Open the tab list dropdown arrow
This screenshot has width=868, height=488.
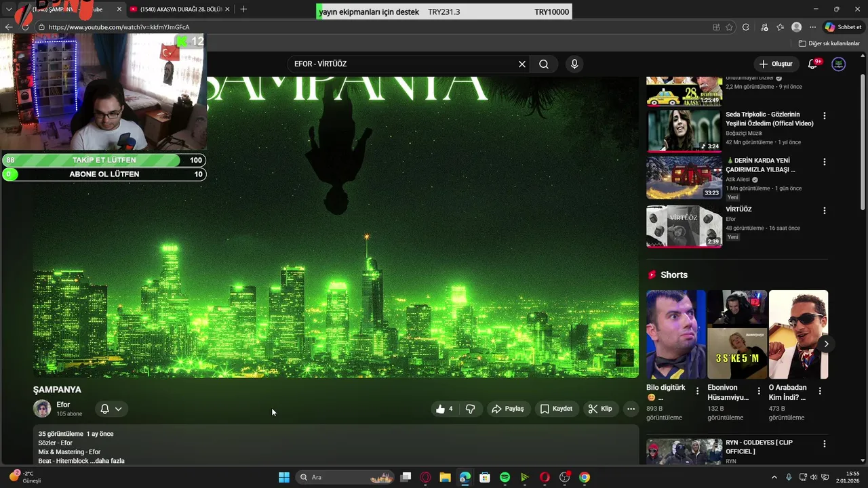click(x=9, y=9)
